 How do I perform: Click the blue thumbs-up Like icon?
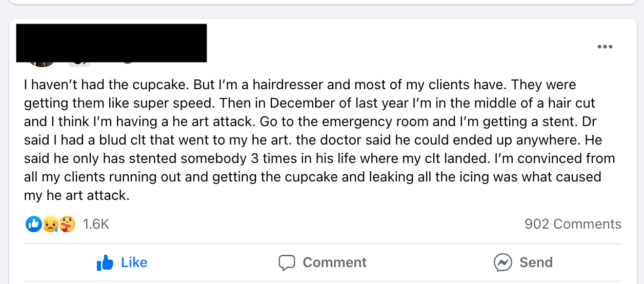105,263
